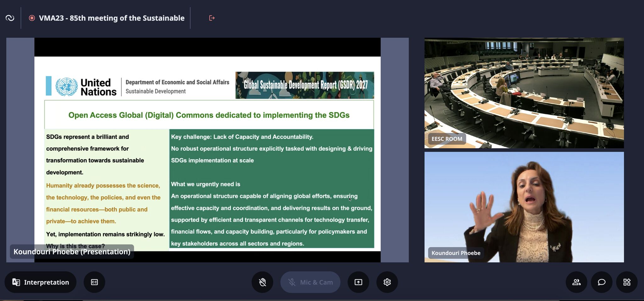Leave the meeting using the exit icon

pos(212,18)
